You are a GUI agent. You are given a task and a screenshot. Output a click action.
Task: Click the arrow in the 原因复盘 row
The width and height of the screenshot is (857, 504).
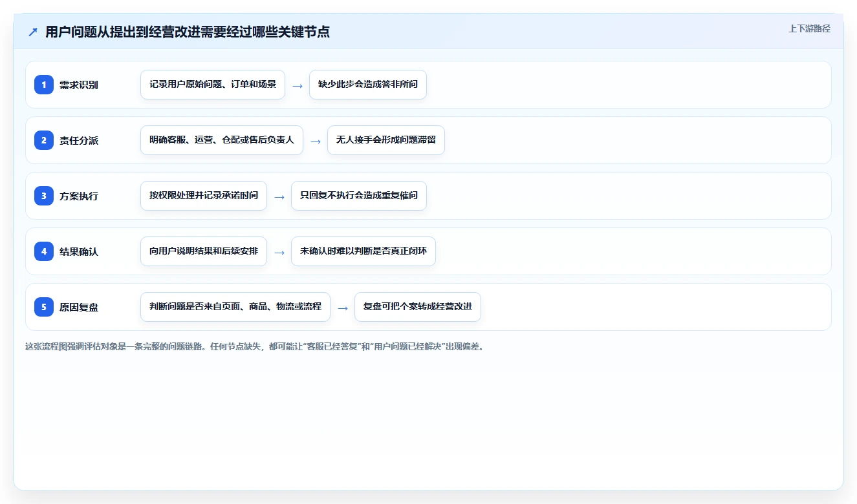tap(343, 308)
